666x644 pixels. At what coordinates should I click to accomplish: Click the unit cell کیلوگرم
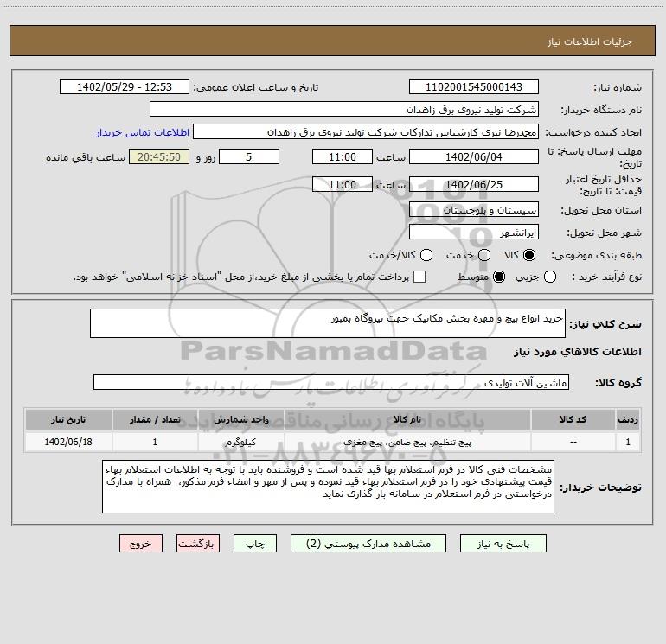point(240,442)
